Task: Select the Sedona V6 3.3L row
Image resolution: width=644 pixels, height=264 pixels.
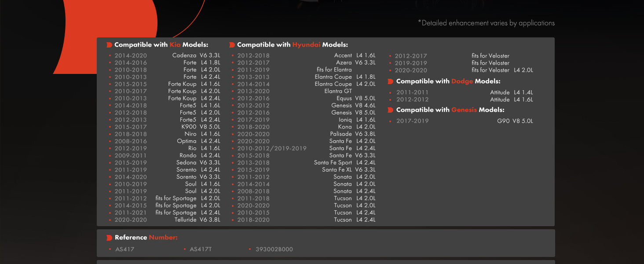Action: pos(165,162)
